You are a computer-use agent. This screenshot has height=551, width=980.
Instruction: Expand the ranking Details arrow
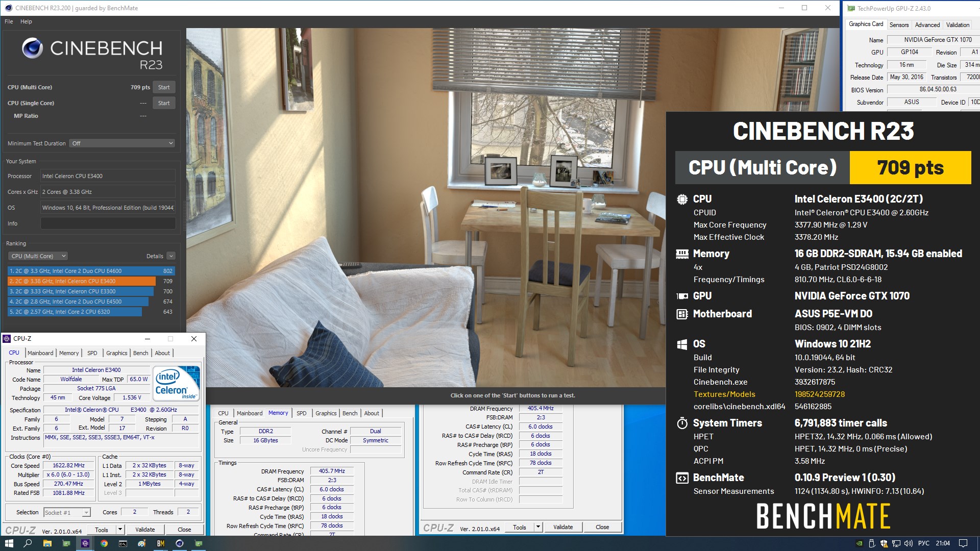pyautogui.click(x=171, y=256)
